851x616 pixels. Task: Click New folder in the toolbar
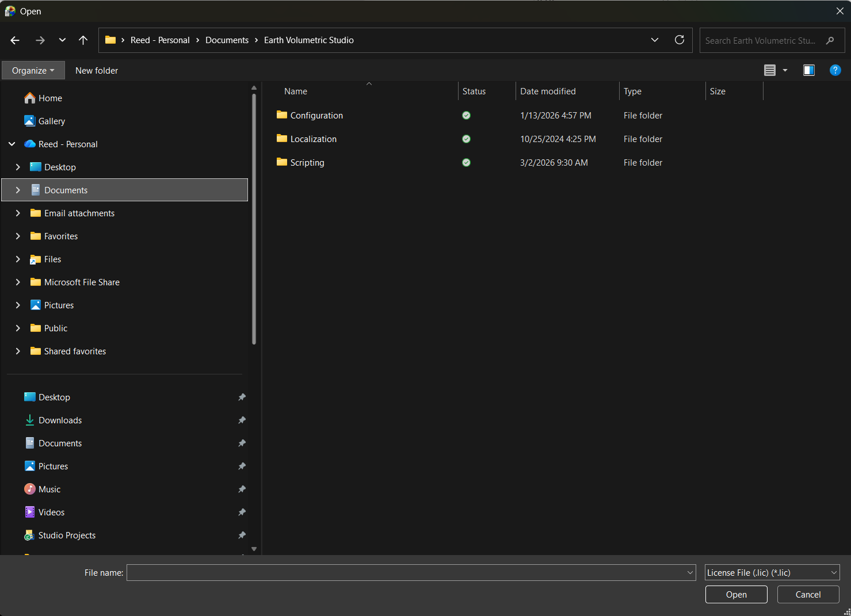click(x=96, y=70)
